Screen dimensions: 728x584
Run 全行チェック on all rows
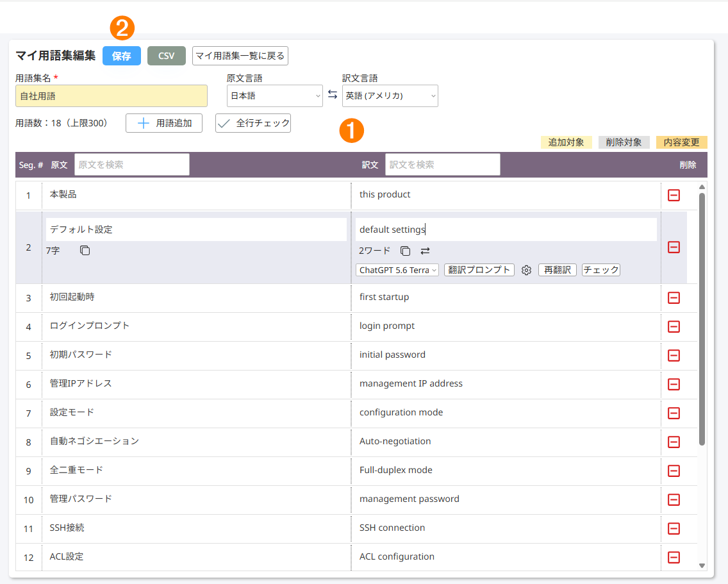(x=253, y=123)
